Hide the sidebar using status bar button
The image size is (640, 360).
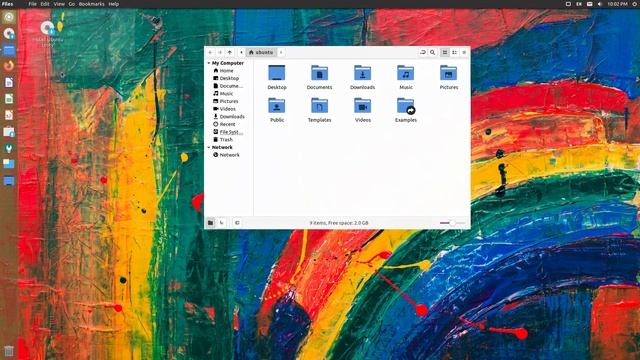pos(237,223)
